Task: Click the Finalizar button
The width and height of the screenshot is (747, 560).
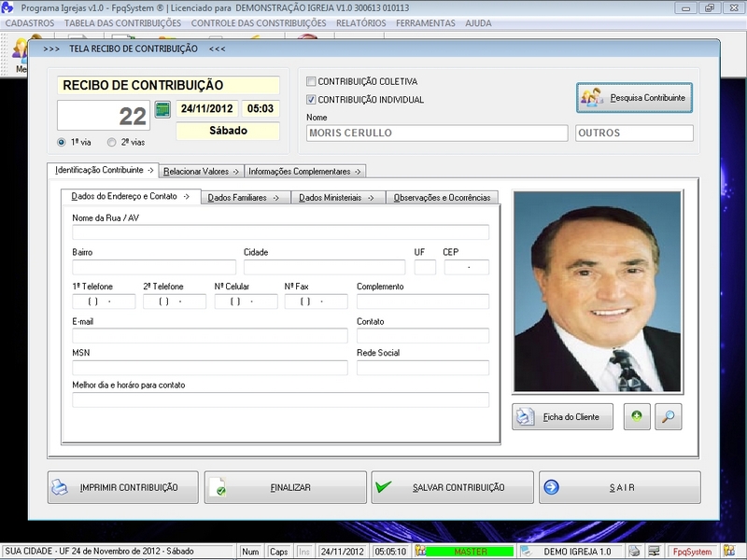Action: coord(285,487)
